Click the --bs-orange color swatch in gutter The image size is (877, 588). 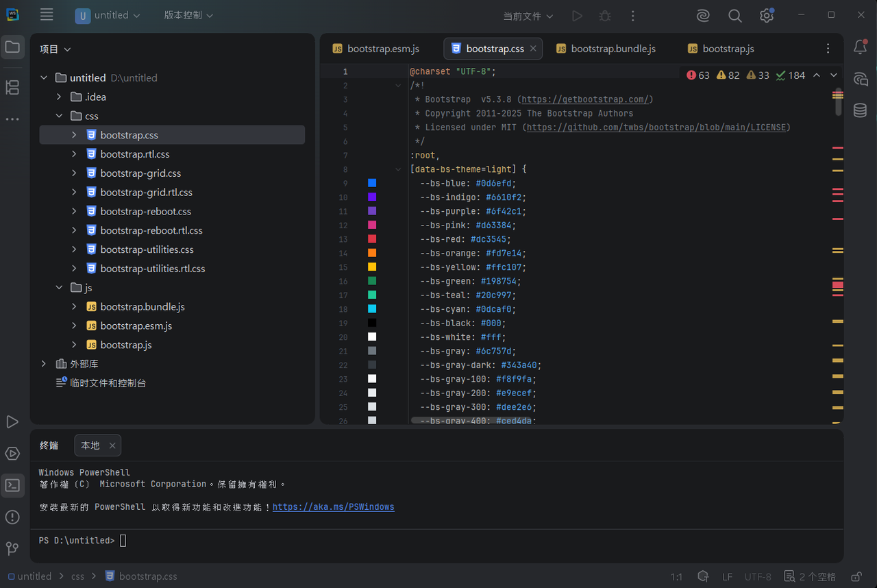(x=372, y=253)
